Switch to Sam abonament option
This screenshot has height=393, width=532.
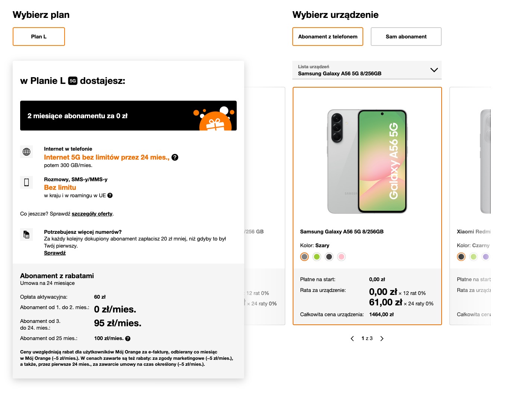point(406,37)
